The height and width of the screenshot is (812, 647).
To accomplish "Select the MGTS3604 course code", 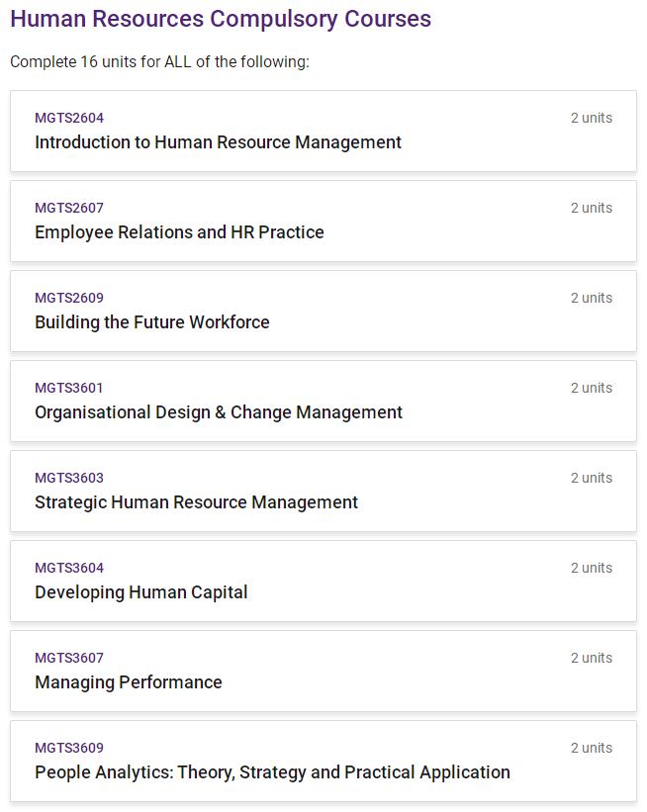I will tap(69, 568).
